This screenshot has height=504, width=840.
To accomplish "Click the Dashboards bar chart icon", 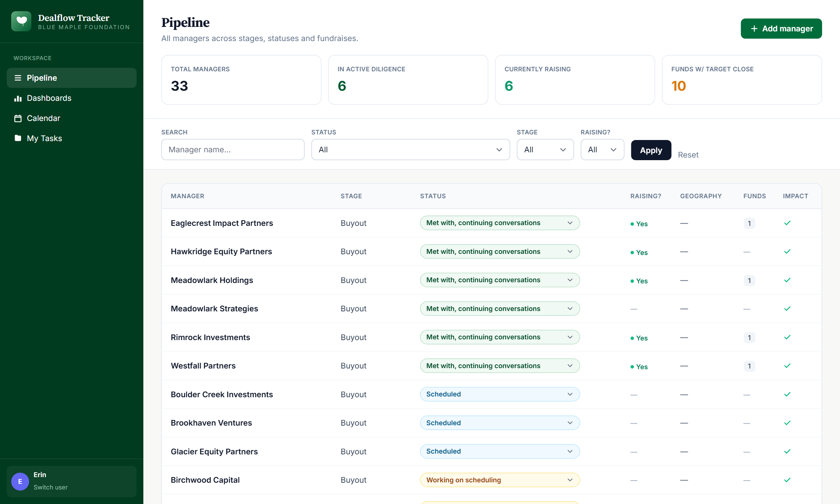I will pyautogui.click(x=18, y=98).
